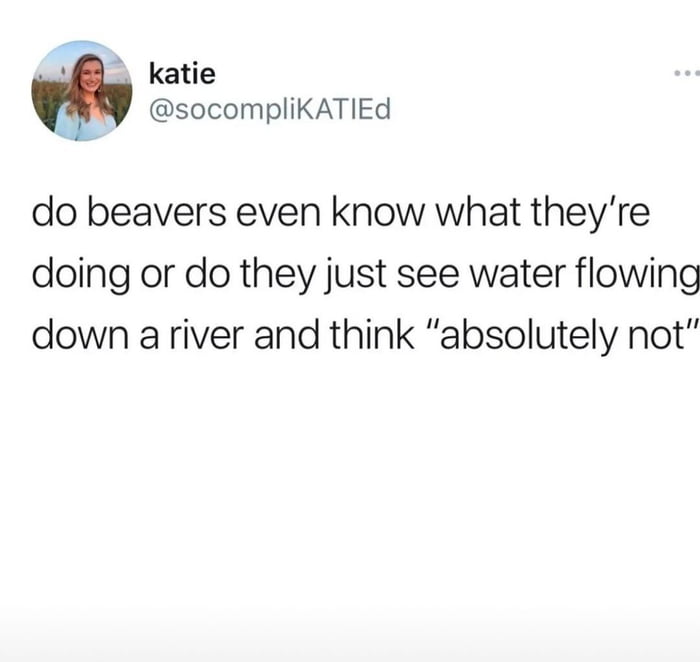Viewport: 700px width, 662px height.
Task: Click the quoted phrase absolutely not
Action: point(563,335)
